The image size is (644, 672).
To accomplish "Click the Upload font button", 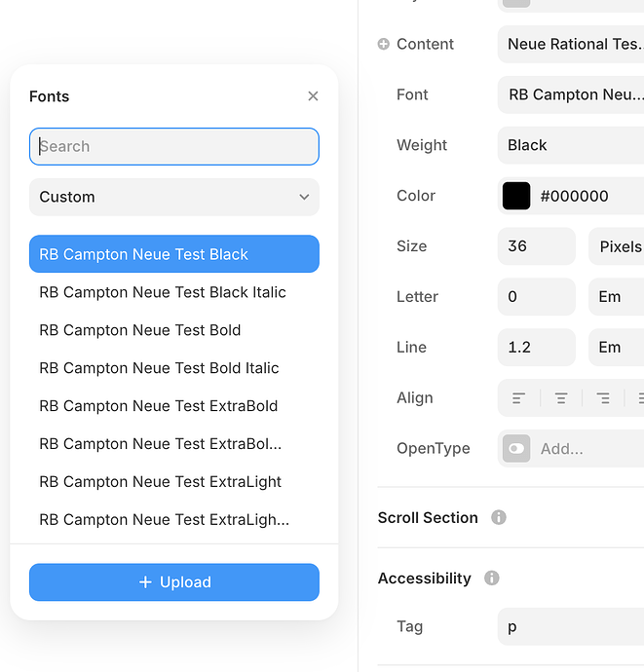I will tap(174, 582).
